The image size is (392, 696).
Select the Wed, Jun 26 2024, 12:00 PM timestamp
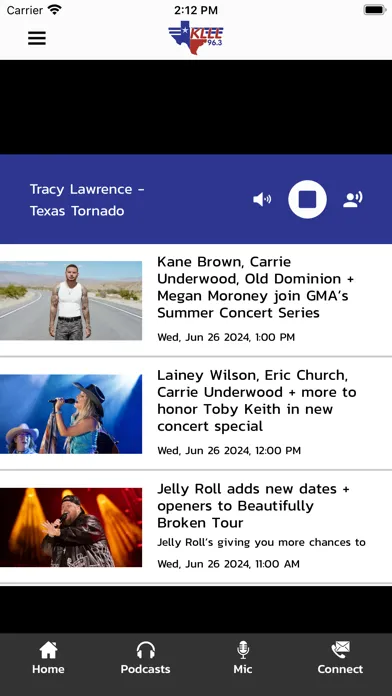tap(229, 451)
